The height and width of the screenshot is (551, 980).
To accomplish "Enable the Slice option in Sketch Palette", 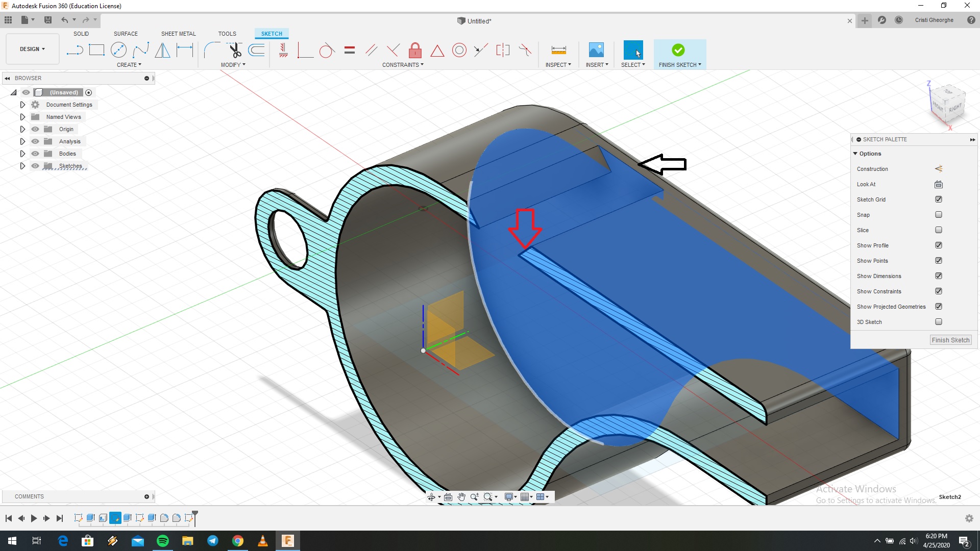I will (939, 230).
